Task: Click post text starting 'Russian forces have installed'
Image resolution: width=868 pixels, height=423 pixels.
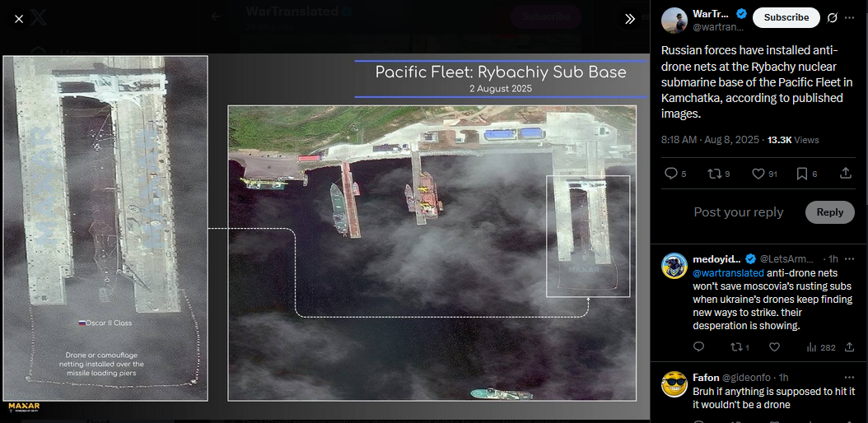Action: coord(756,82)
